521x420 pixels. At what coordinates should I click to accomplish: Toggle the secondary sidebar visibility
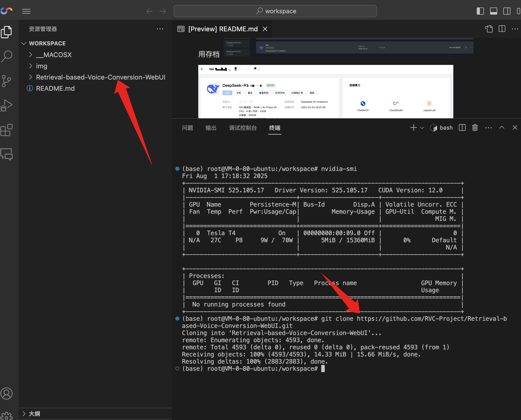tap(507, 11)
